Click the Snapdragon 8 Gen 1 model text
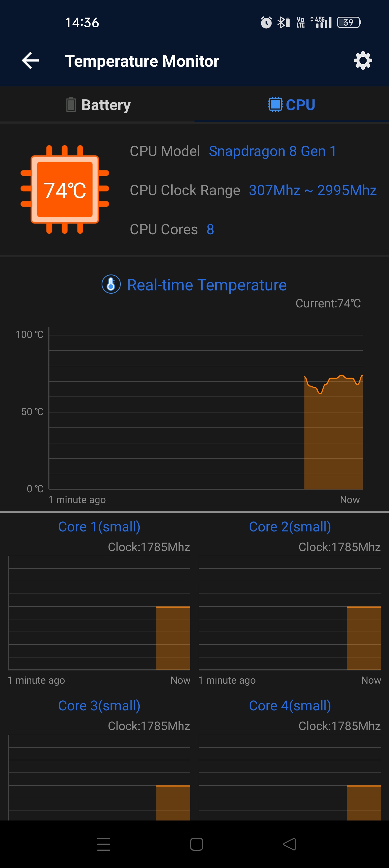 pos(272,151)
